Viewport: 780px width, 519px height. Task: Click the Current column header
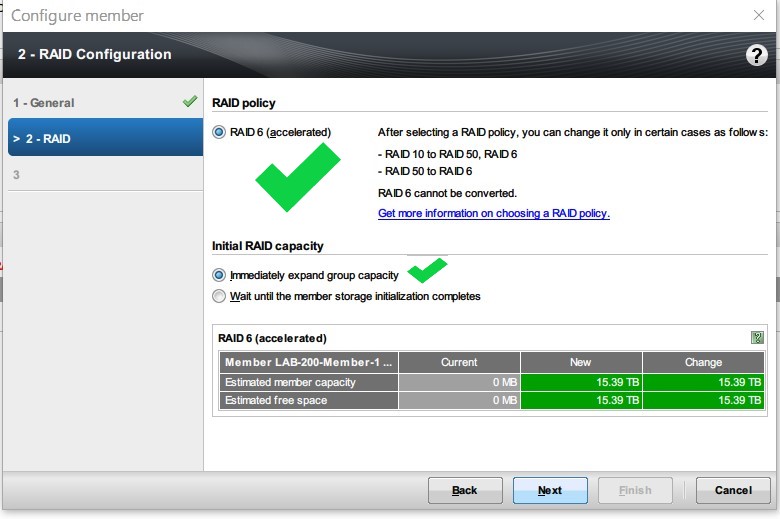pyautogui.click(x=459, y=362)
